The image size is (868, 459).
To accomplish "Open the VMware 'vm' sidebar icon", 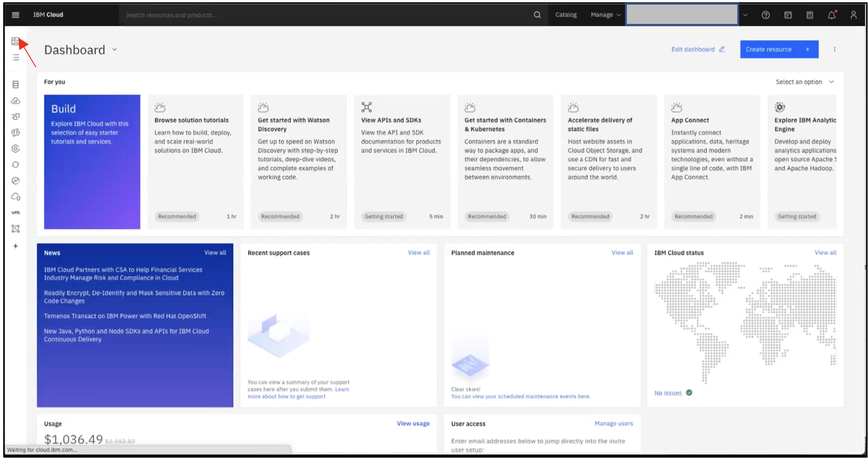I will pyautogui.click(x=15, y=212).
